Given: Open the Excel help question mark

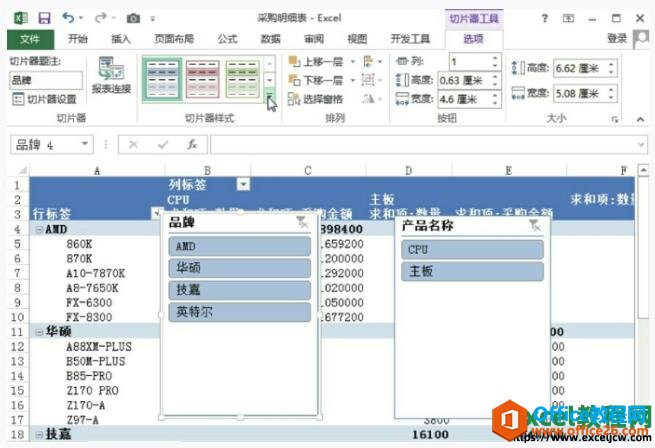Looking at the screenshot, I should 544,18.
